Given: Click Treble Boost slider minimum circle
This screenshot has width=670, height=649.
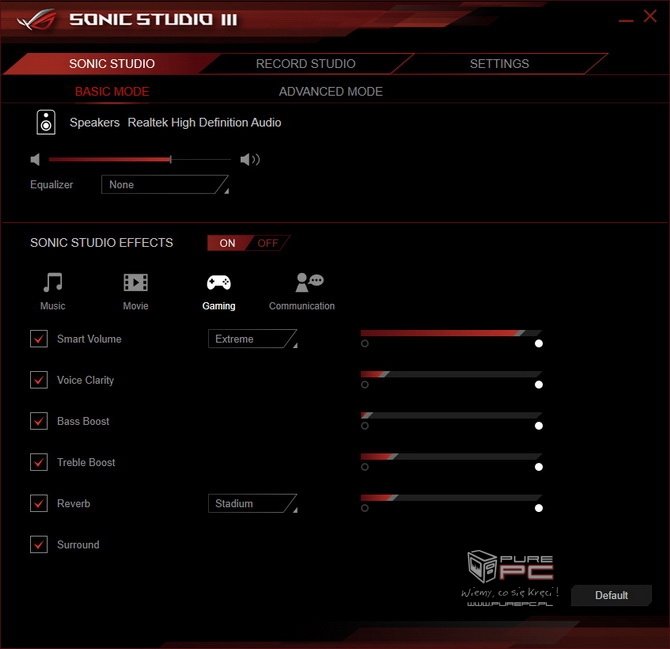Looking at the screenshot, I should click(364, 467).
